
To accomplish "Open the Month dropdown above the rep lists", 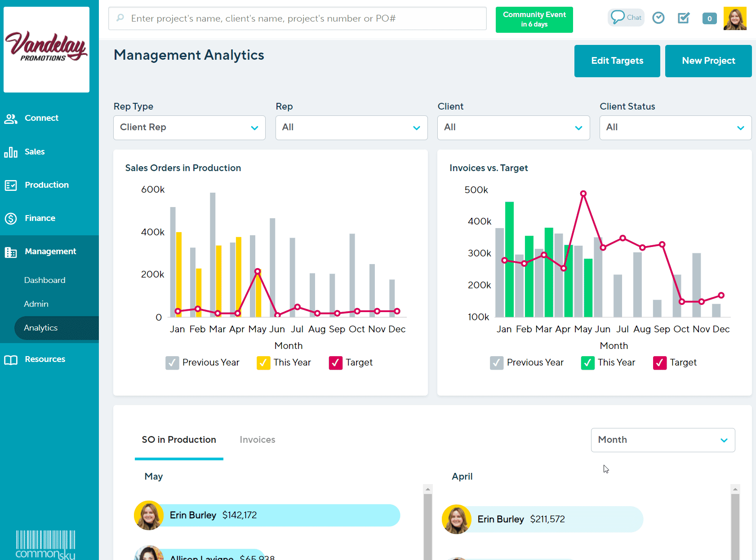I will click(663, 440).
